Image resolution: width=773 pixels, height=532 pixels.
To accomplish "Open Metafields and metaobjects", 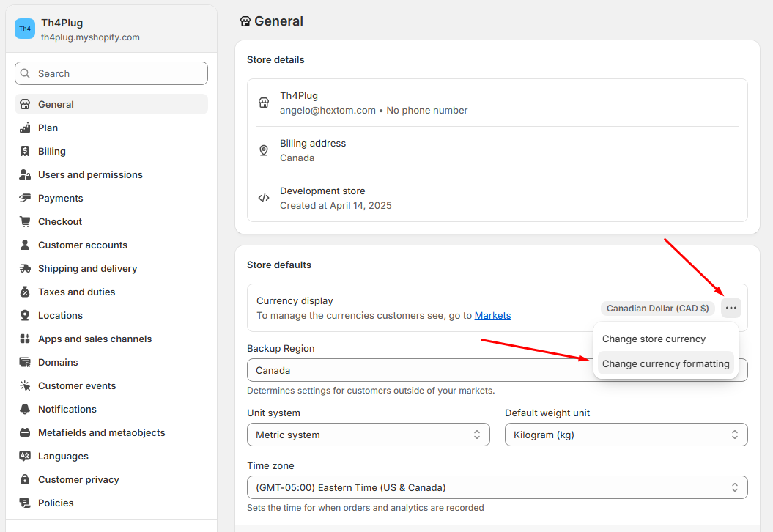I will click(111, 432).
